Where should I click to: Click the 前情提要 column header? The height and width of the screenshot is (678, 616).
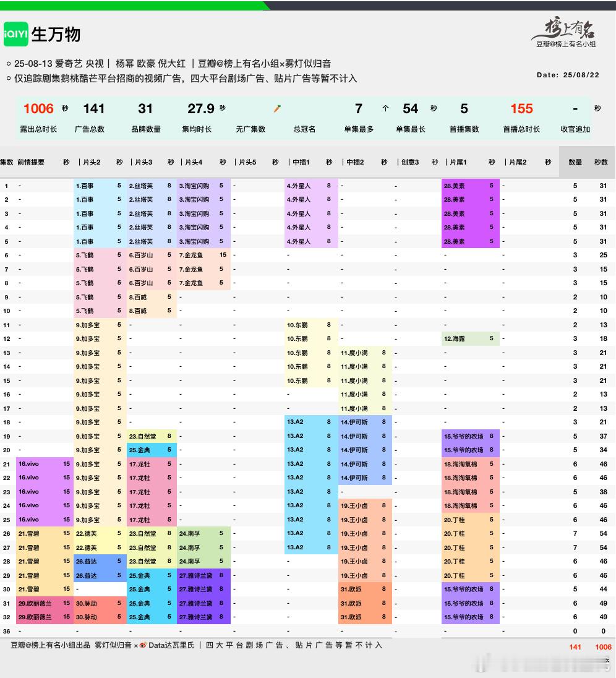(x=31, y=162)
